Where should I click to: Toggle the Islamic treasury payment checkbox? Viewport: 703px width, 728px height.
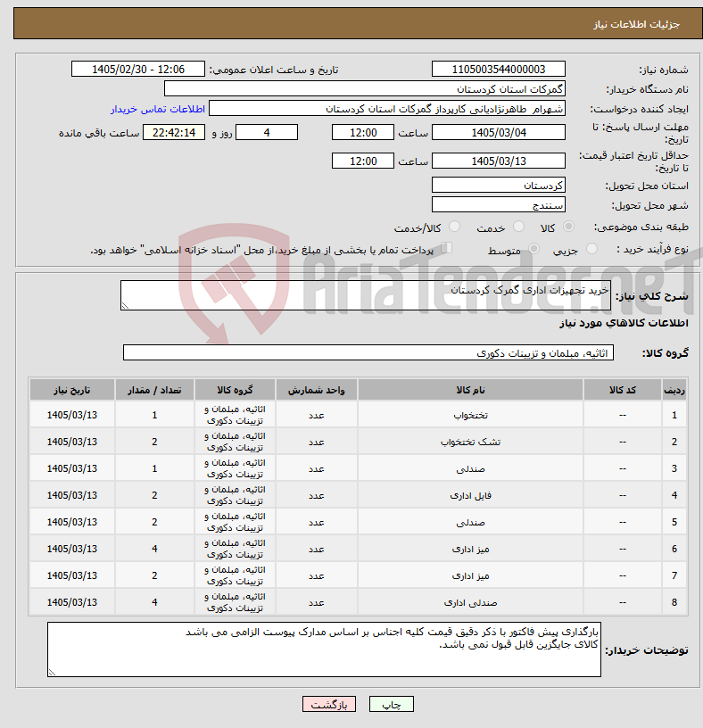click(x=446, y=248)
